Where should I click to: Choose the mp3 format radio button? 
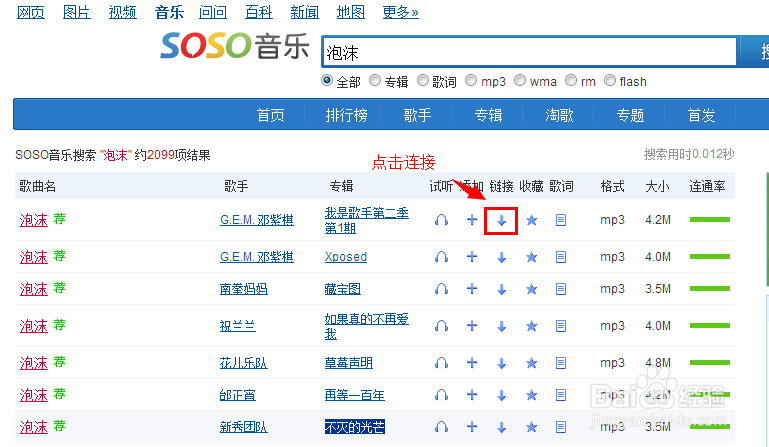471,80
